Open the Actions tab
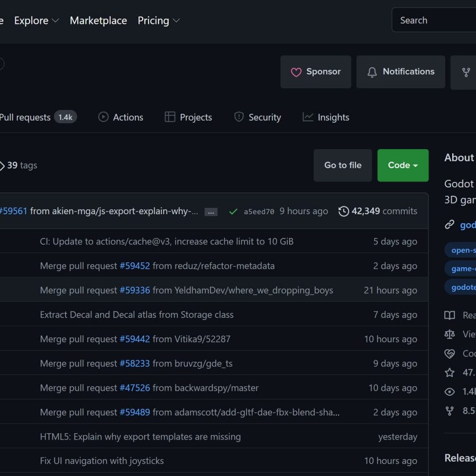 pos(121,117)
